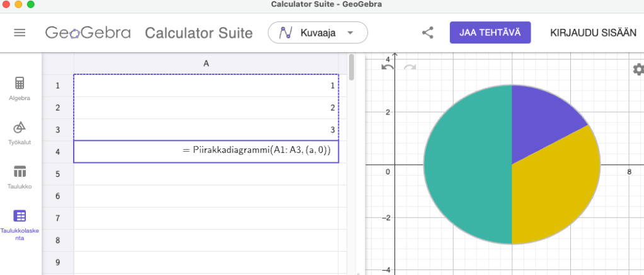Image resolution: width=644 pixels, height=275 pixels.
Task: Switch to the Taulukko table view
Action: (x=20, y=176)
